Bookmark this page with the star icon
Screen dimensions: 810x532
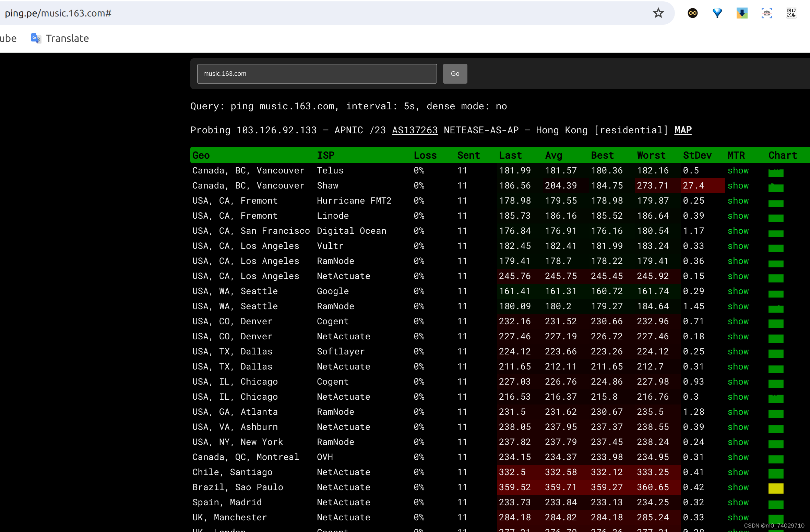point(658,13)
